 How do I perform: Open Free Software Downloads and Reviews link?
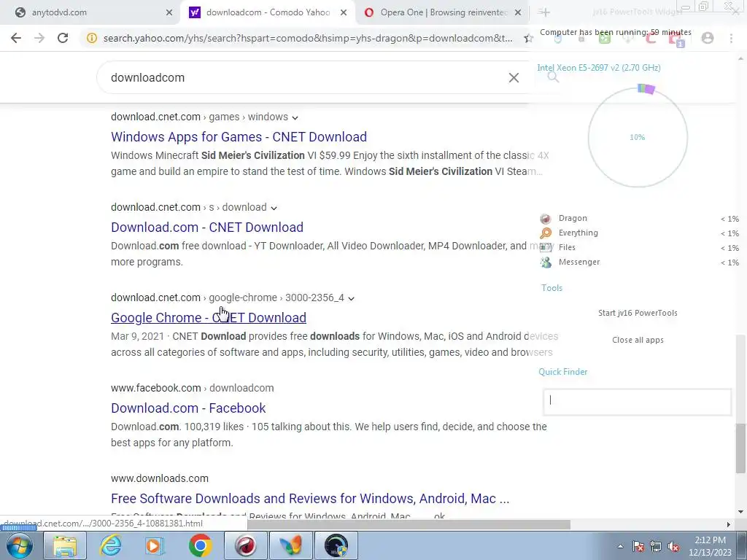(x=310, y=499)
